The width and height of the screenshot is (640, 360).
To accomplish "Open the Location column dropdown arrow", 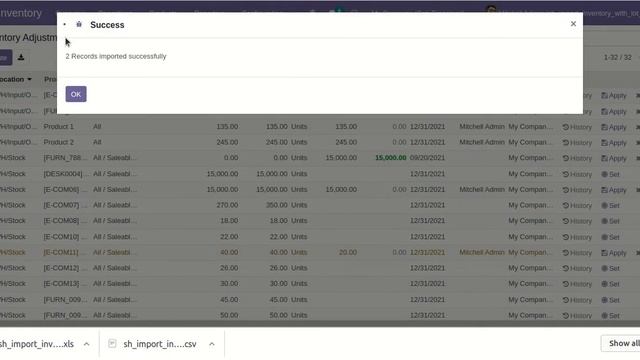I will coord(29,79).
